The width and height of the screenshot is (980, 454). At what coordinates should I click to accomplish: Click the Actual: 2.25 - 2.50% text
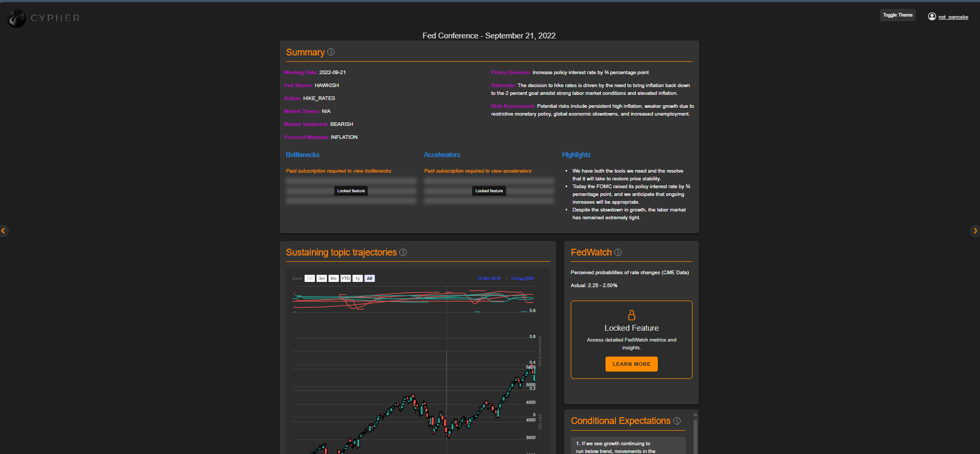coord(594,286)
